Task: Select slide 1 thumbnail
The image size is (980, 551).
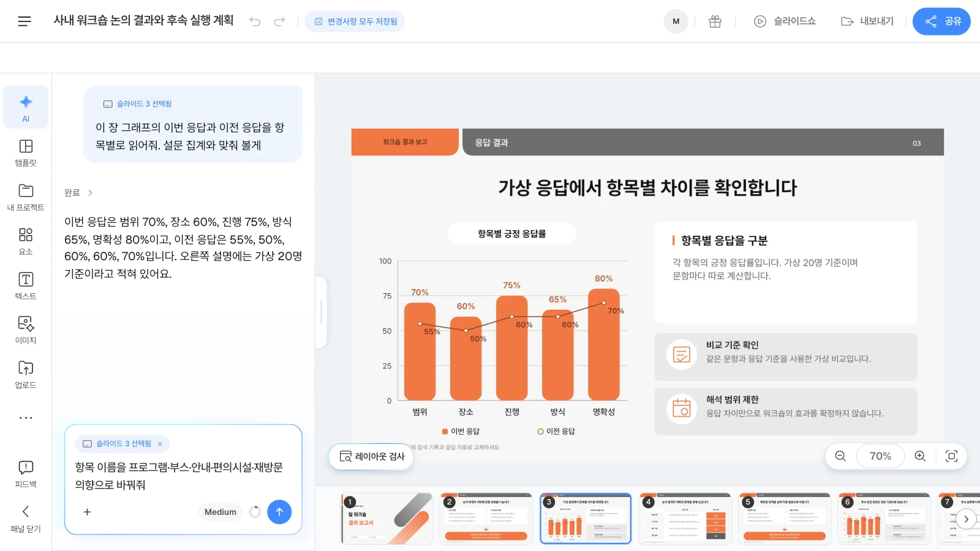Action: coord(387,519)
